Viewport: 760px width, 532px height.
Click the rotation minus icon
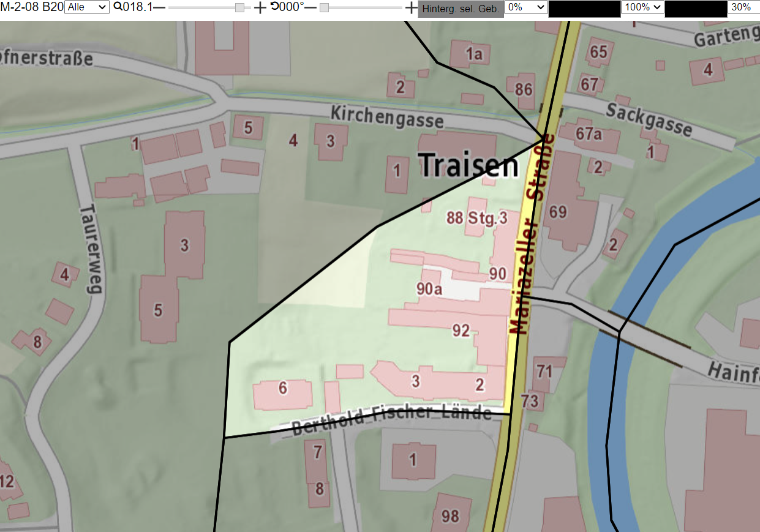click(x=310, y=7)
